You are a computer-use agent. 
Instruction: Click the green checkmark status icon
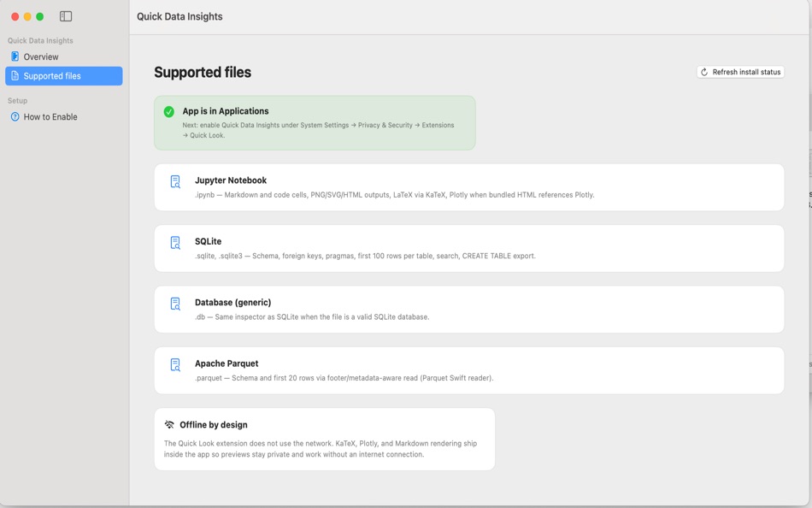tap(169, 111)
